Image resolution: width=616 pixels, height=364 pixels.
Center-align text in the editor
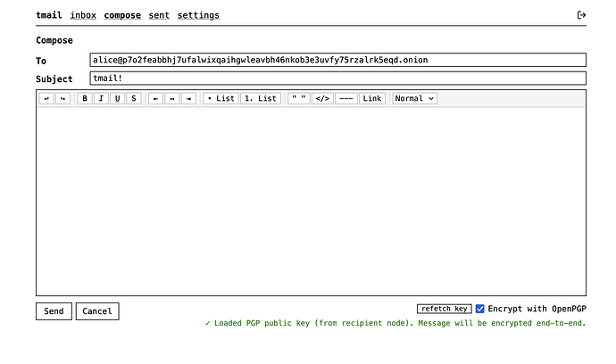(172, 98)
